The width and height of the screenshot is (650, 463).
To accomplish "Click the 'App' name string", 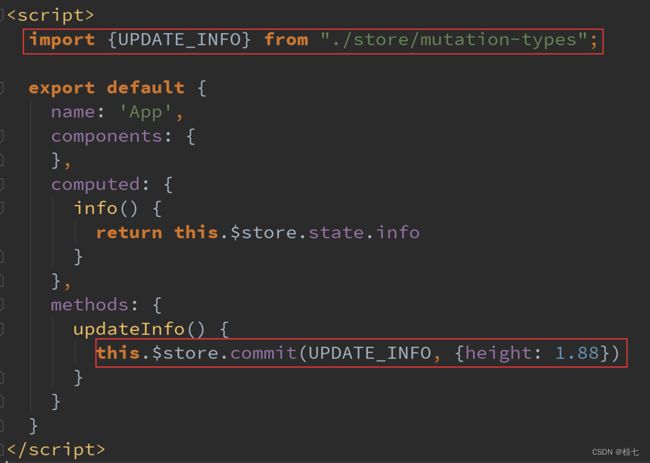I will point(150,112).
